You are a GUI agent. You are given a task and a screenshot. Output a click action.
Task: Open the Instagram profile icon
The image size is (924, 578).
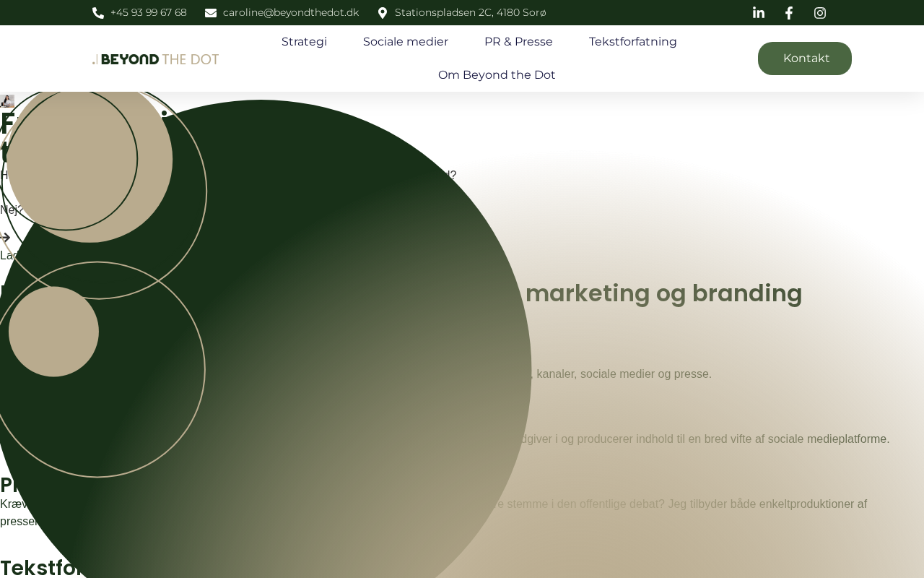tap(820, 12)
